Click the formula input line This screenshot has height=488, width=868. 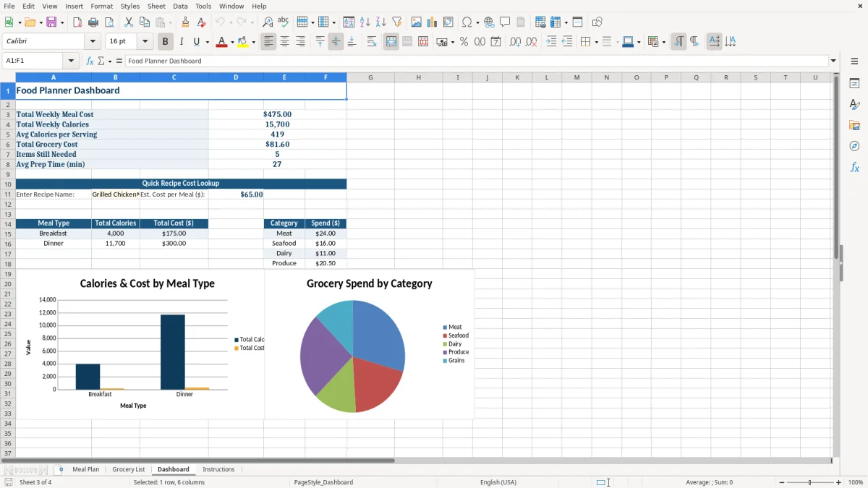coord(477,61)
